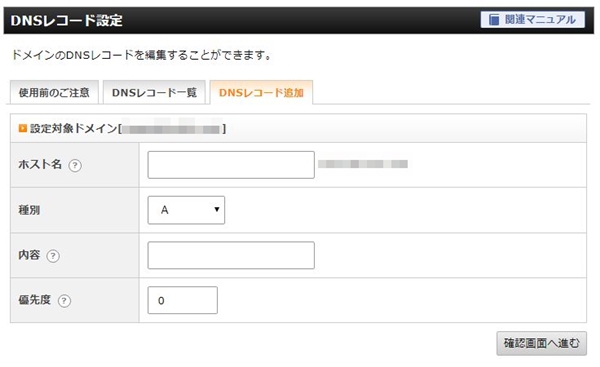Click the help icon next to 優先度

click(64, 301)
